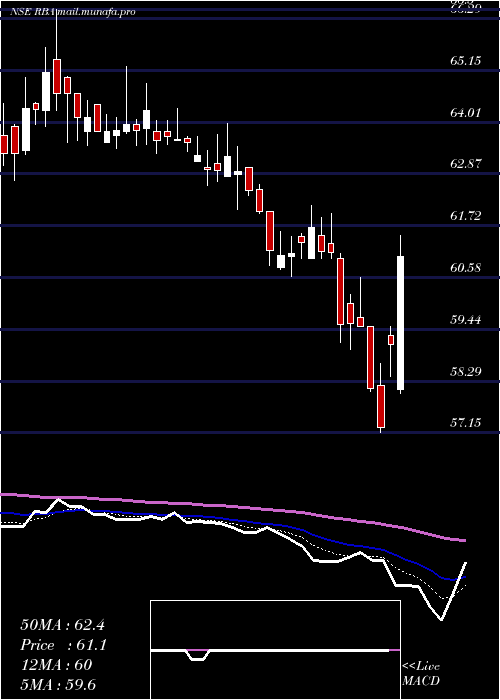Select the 61.72 price level label

(x=466, y=216)
